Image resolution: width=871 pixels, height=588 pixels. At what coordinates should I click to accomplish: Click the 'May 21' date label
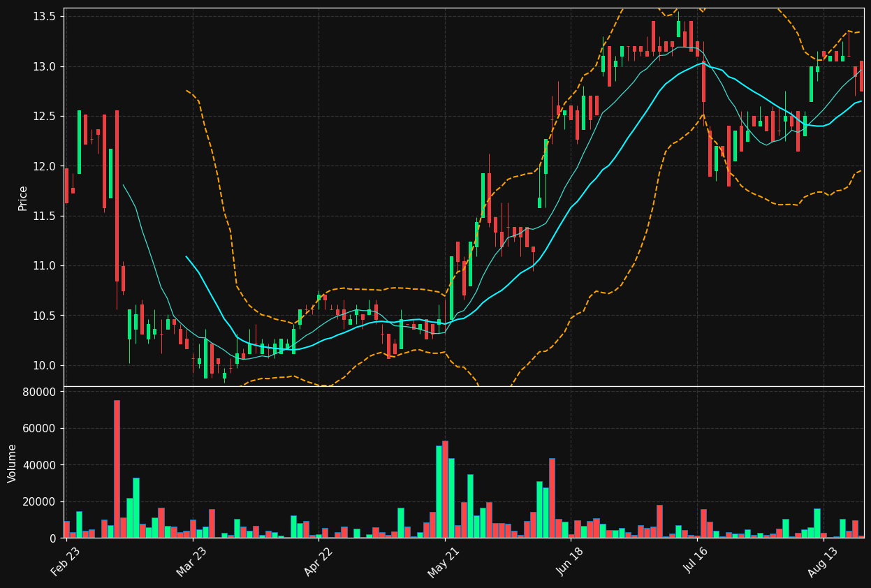coord(444,561)
